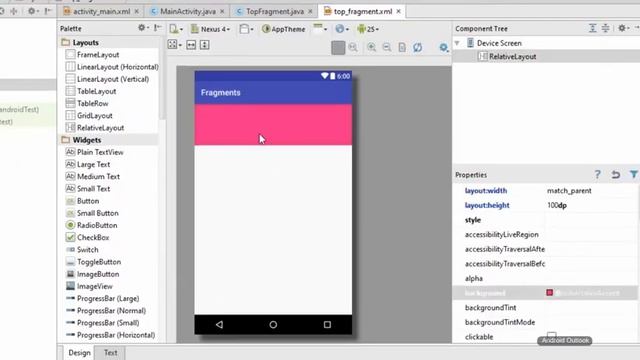Open design surface settings gear
The width and height of the screenshot is (640, 360).
pos(444,48)
